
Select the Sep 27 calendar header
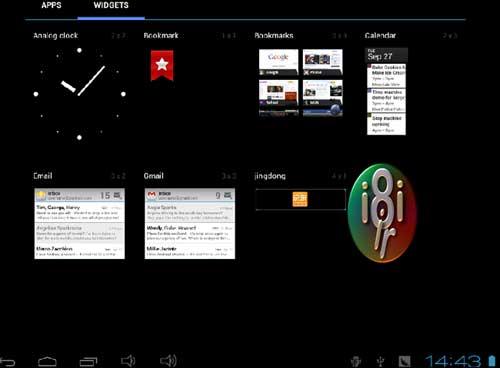coord(387,55)
